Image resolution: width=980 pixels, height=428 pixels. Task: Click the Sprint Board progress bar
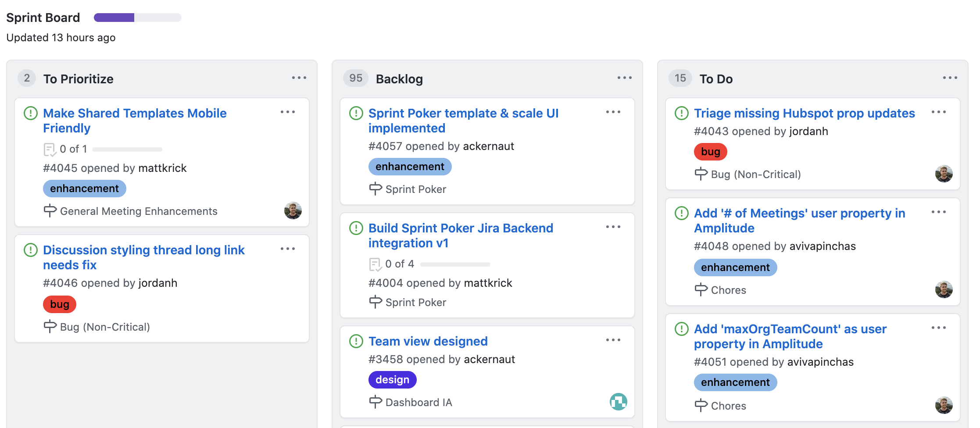pos(137,18)
